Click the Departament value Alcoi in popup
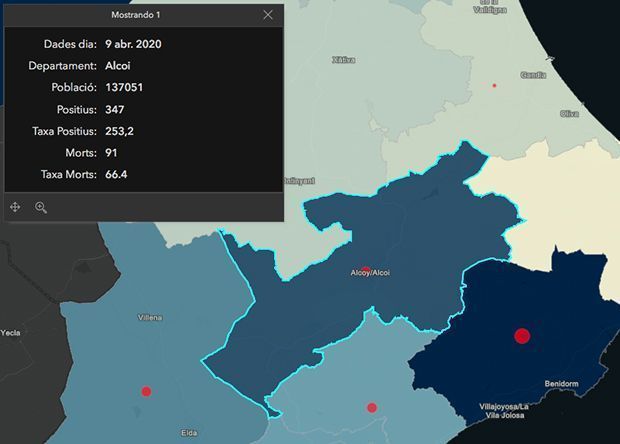Screen dimensions: 620x444 tap(118, 66)
